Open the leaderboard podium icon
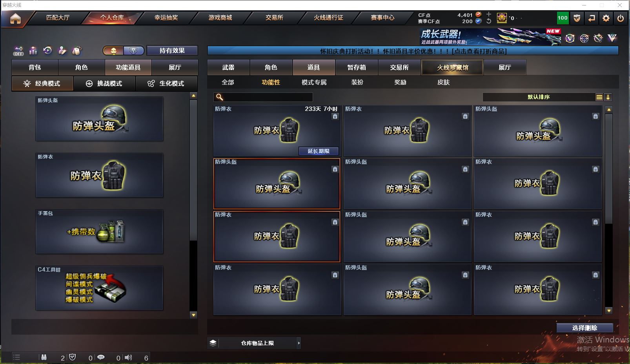The height and width of the screenshot is (364, 630). (33, 51)
